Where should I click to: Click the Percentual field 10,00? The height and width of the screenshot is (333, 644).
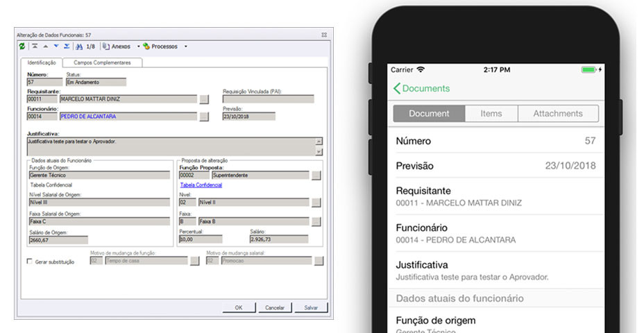(x=201, y=239)
